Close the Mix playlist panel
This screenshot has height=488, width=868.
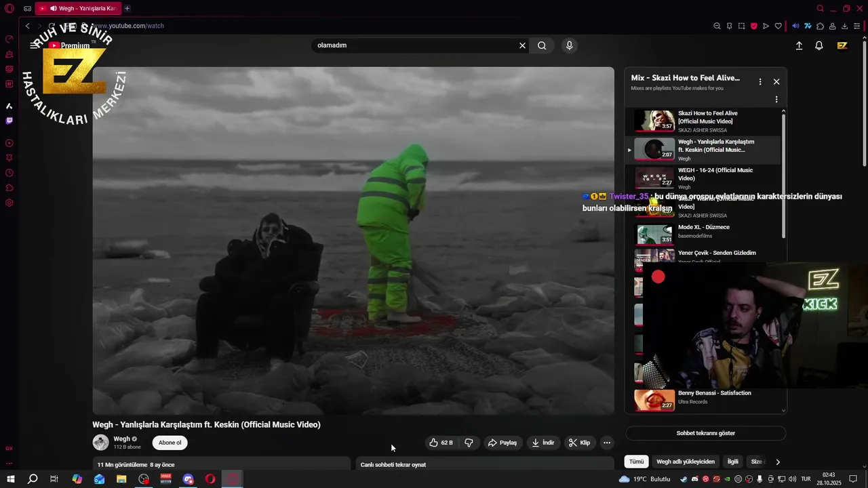tap(776, 81)
